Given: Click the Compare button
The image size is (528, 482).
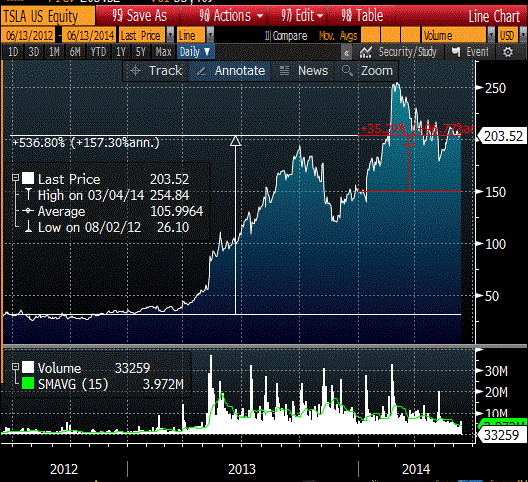Looking at the screenshot, I should click(286, 35).
